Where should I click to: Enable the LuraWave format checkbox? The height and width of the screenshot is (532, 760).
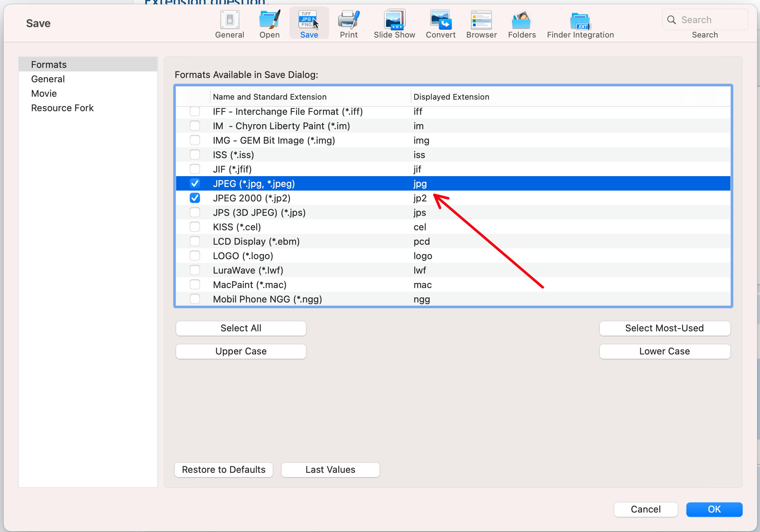click(x=195, y=270)
